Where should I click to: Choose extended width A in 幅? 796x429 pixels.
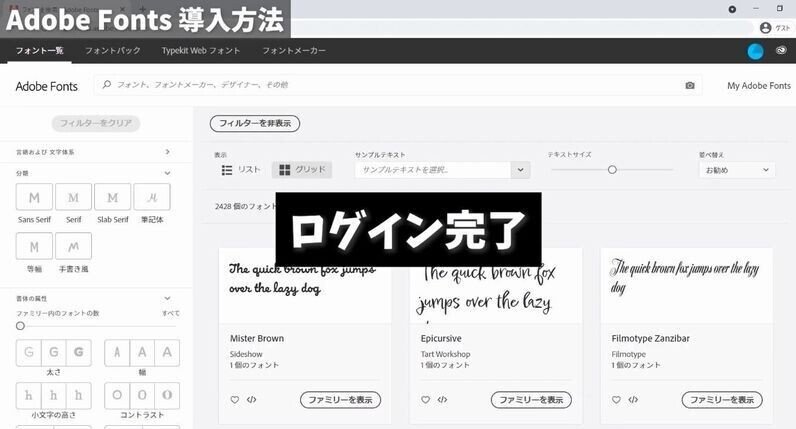(167, 352)
